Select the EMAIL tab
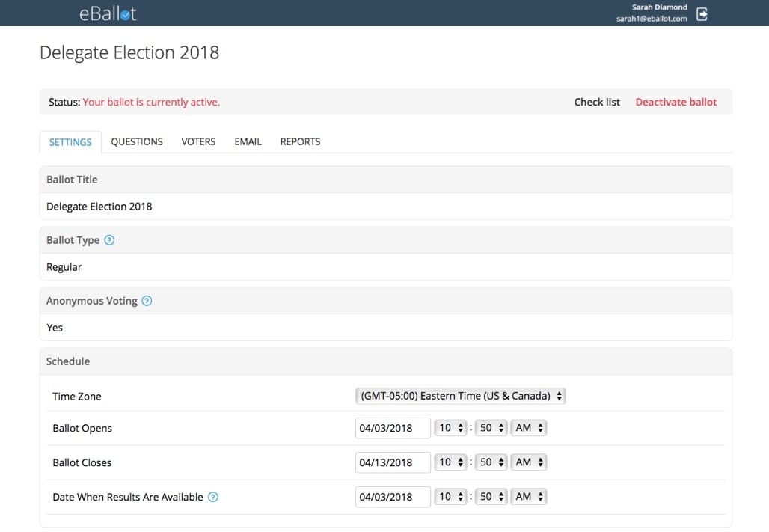The width and height of the screenshot is (769, 532). pyautogui.click(x=248, y=141)
